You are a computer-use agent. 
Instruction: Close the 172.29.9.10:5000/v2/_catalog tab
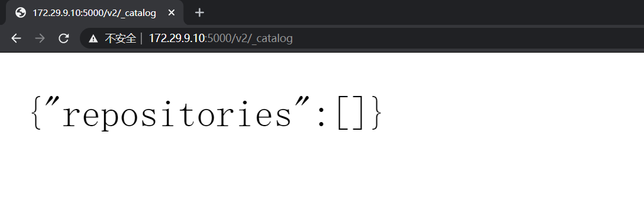171,13
